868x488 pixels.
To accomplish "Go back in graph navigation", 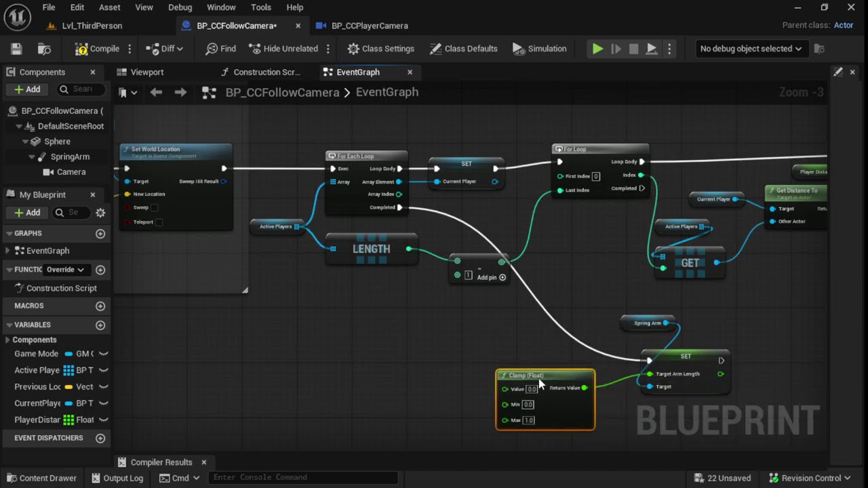I will click(156, 92).
